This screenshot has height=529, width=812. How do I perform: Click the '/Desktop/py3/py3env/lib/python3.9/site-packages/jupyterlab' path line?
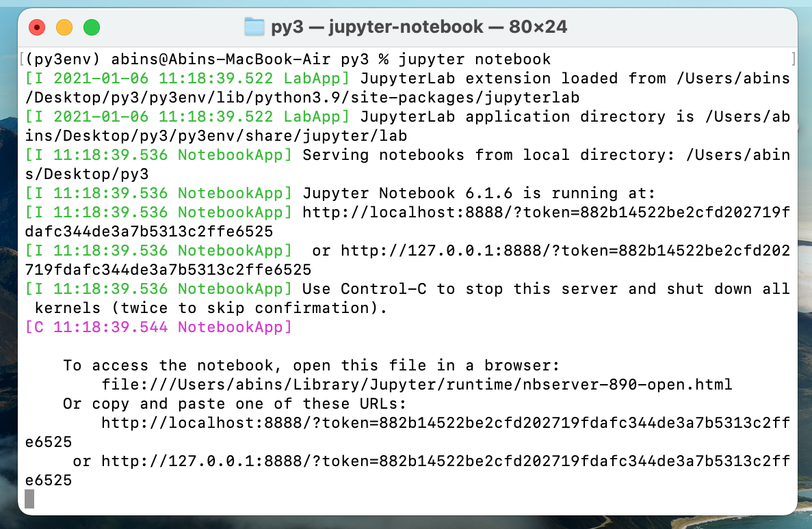(x=302, y=97)
